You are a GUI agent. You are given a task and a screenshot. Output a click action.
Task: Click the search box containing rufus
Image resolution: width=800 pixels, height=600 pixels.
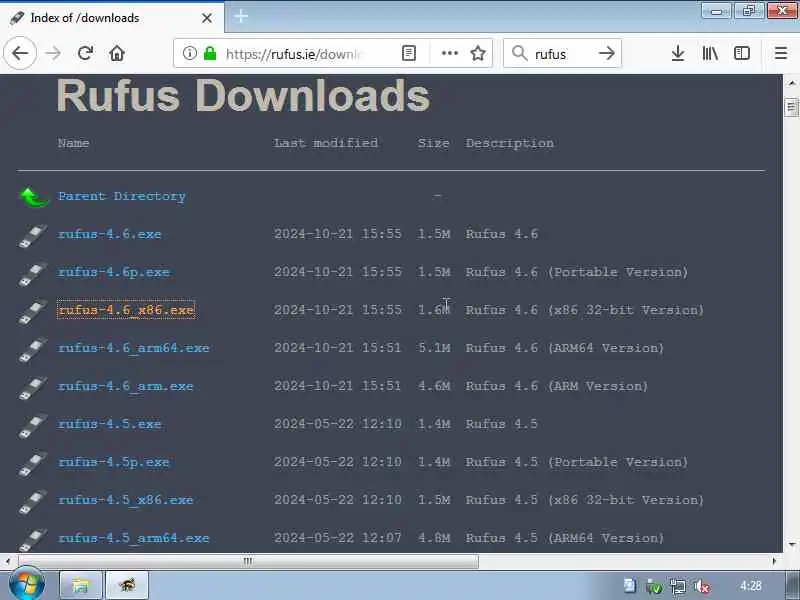(562, 54)
